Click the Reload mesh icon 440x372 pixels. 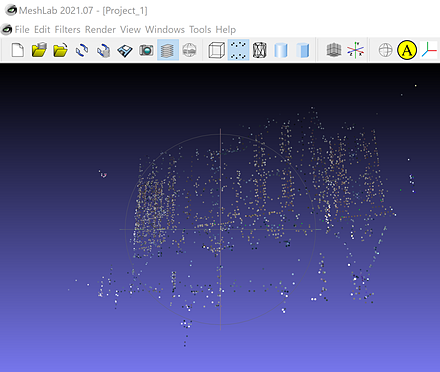coord(82,50)
